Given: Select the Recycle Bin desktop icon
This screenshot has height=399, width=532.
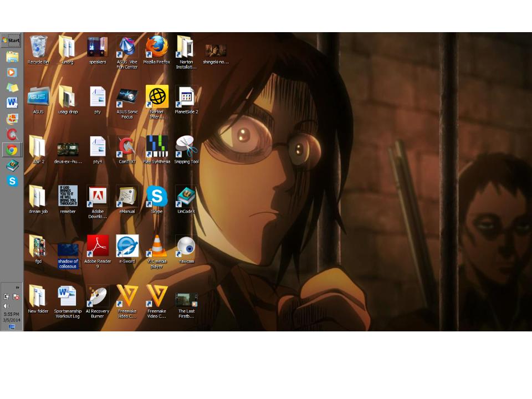Looking at the screenshot, I should pos(38,50).
